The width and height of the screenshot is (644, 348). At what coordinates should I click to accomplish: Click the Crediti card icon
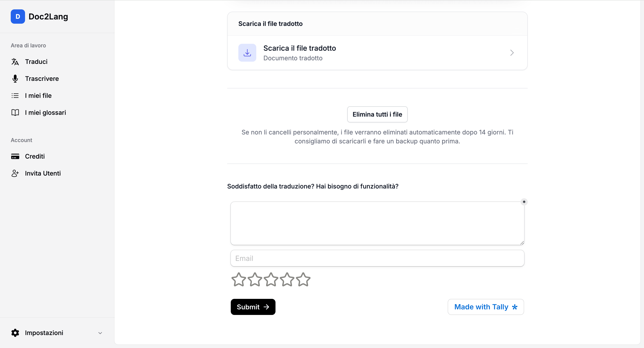(x=15, y=156)
